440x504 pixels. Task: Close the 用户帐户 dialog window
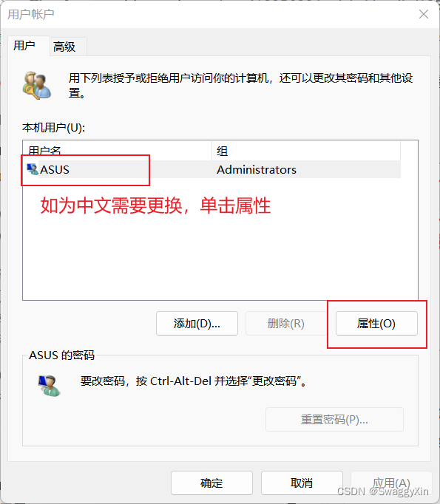point(424,14)
